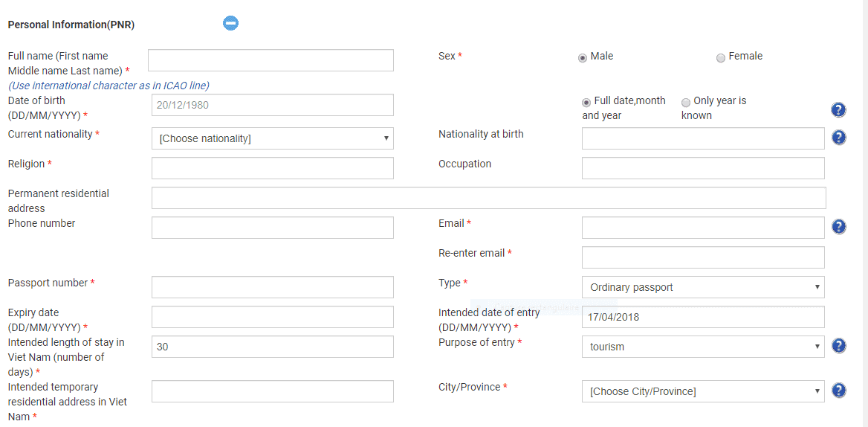Collapse the Personal Information section minus icon
The height and width of the screenshot is (427, 868).
pyautogui.click(x=231, y=23)
